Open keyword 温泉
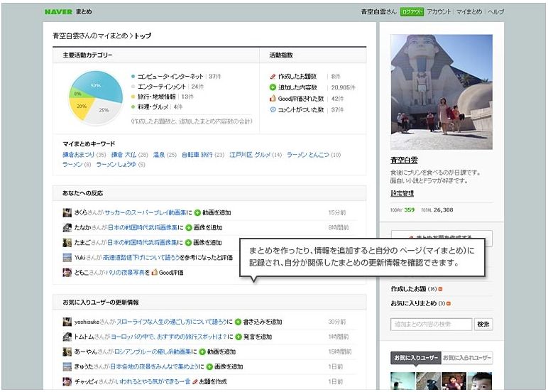Screen dimensions: 548x392 [159, 155]
